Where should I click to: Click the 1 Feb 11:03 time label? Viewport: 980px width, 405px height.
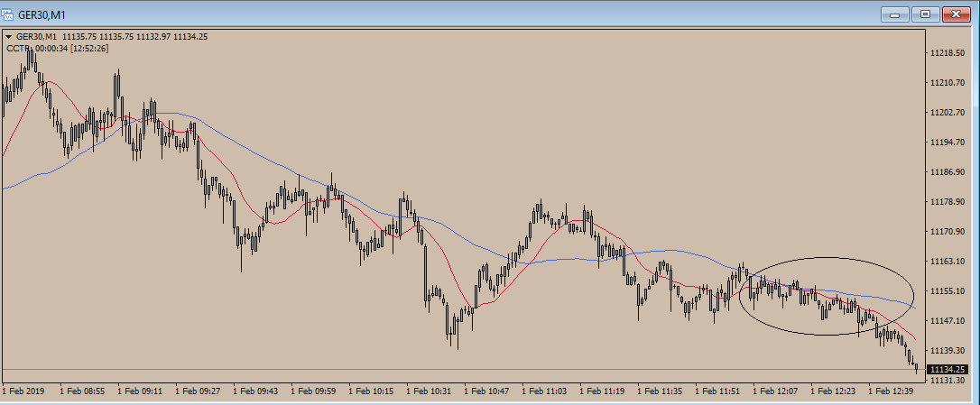coord(544,391)
